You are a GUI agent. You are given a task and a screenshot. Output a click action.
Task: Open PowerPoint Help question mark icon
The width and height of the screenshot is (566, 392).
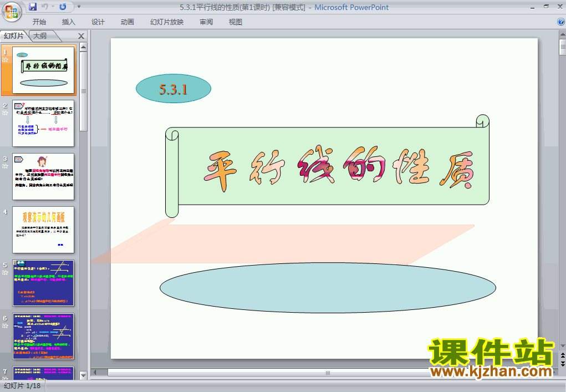click(561, 22)
